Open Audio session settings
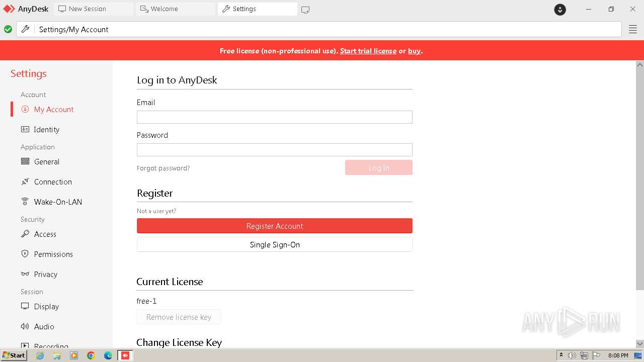 tap(44, 326)
